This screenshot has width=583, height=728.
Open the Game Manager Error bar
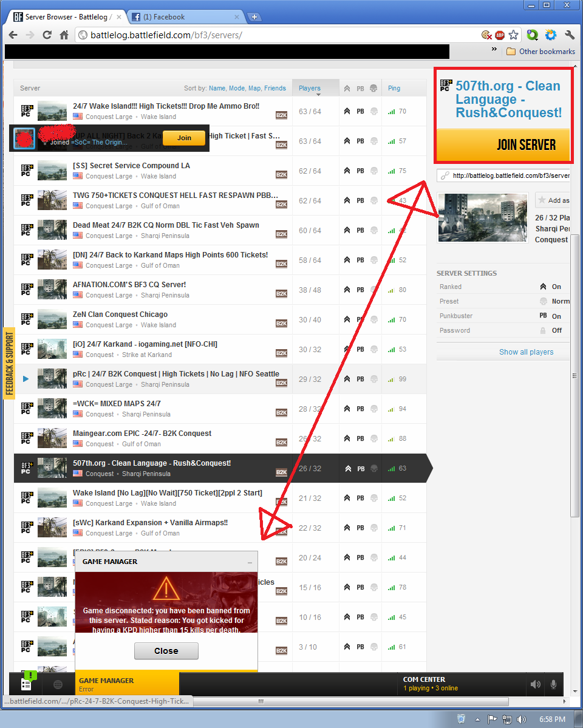(127, 684)
